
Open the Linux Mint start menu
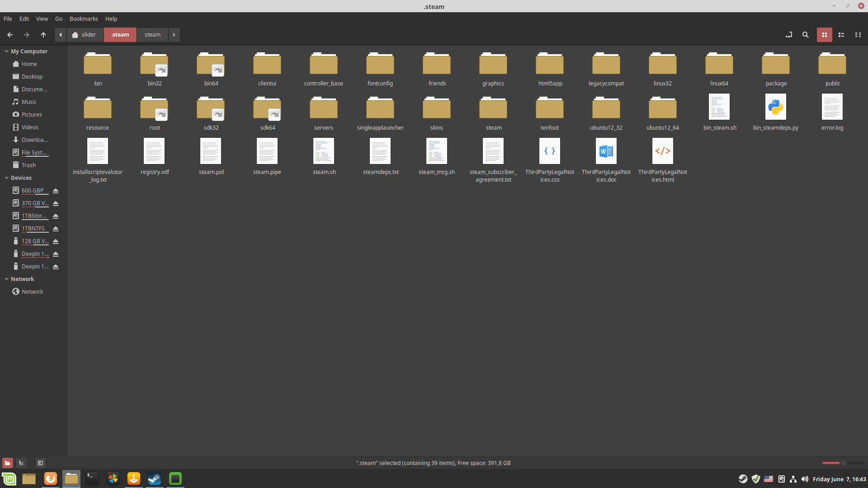[x=9, y=479]
